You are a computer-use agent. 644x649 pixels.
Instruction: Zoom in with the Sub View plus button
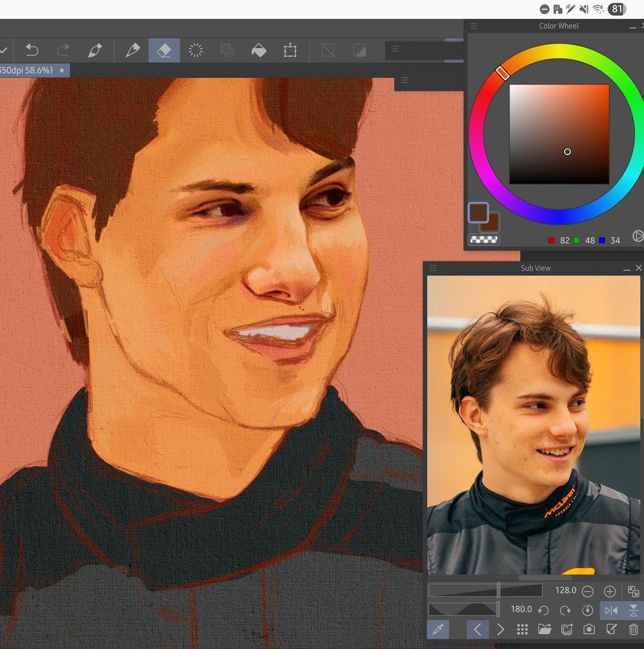pos(609,591)
